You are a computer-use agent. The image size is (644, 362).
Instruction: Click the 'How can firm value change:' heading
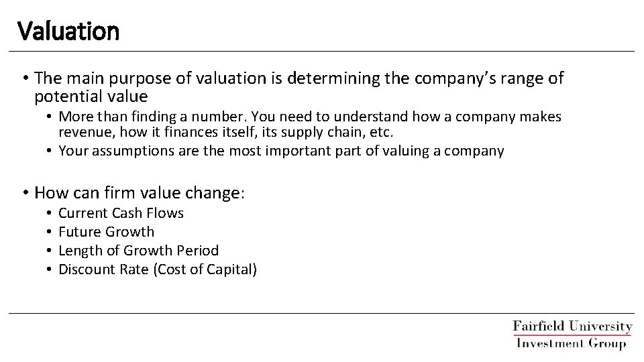point(140,194)
